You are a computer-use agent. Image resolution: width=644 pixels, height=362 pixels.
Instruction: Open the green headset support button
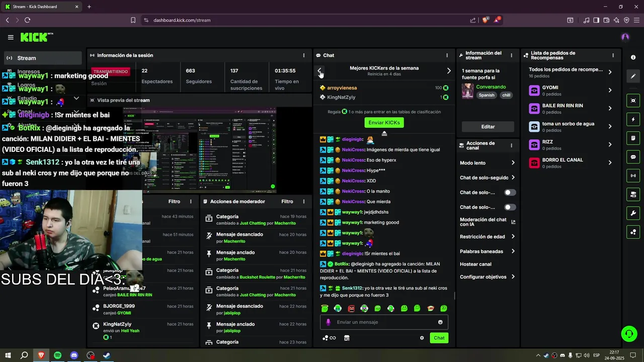[628, 334]
